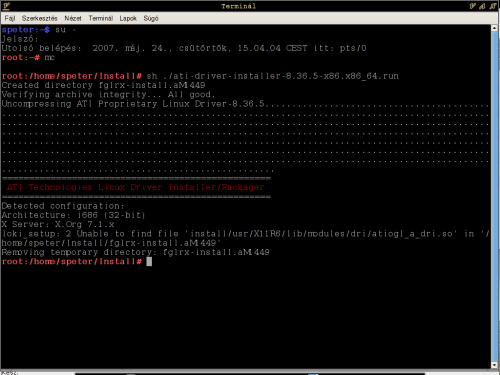Click the vertical scrollbar thumb
This screenshot has width=500, height=375.
[x=495, y=197]
